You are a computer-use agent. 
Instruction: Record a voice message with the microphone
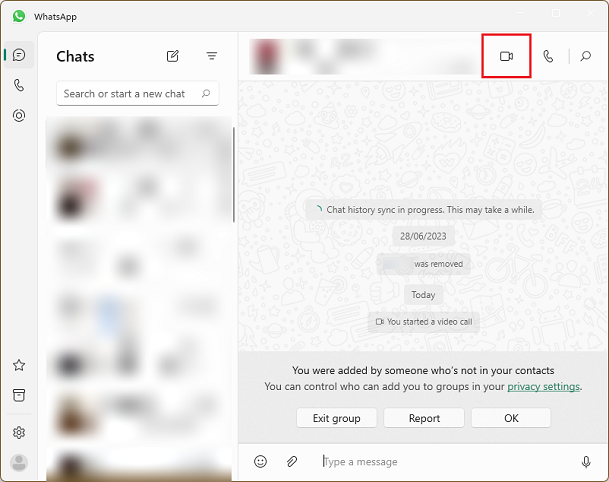pos(586,462)
